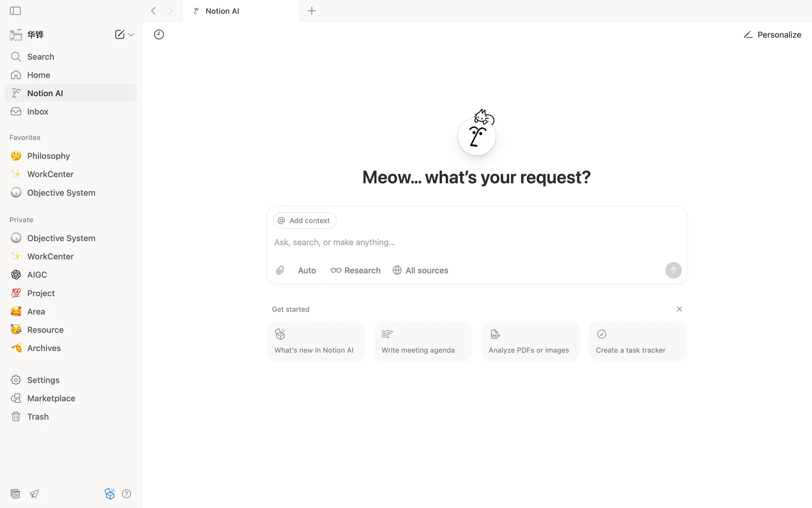Click the send arrow button
812x508 pixels.
pos(673,270)
